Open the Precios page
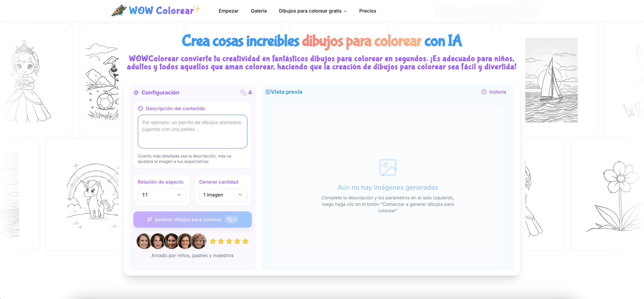 coord(368,11)
